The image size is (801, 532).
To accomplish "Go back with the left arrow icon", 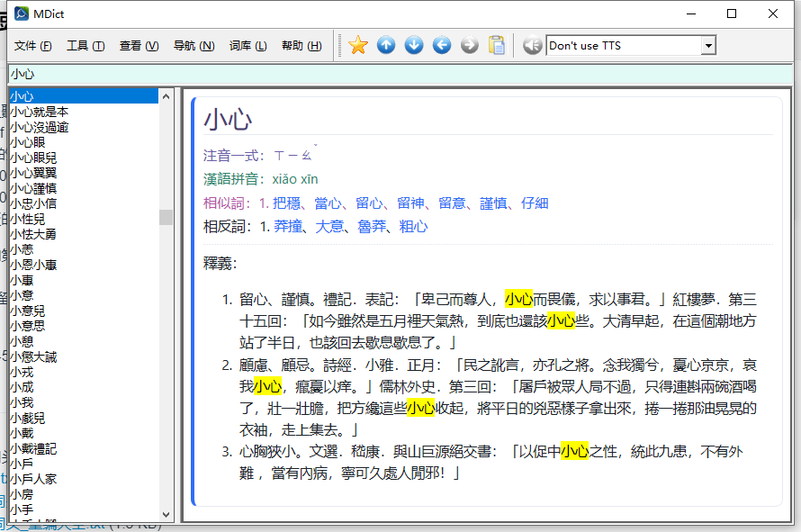I will (x=442, y=45).
